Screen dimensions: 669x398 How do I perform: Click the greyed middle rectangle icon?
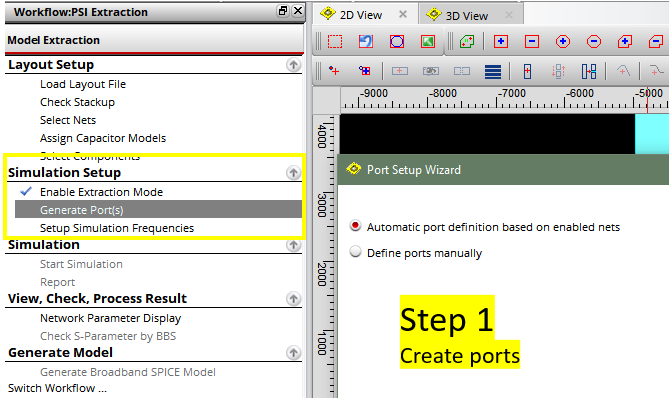pyautogui.click(x=430, y=71)
